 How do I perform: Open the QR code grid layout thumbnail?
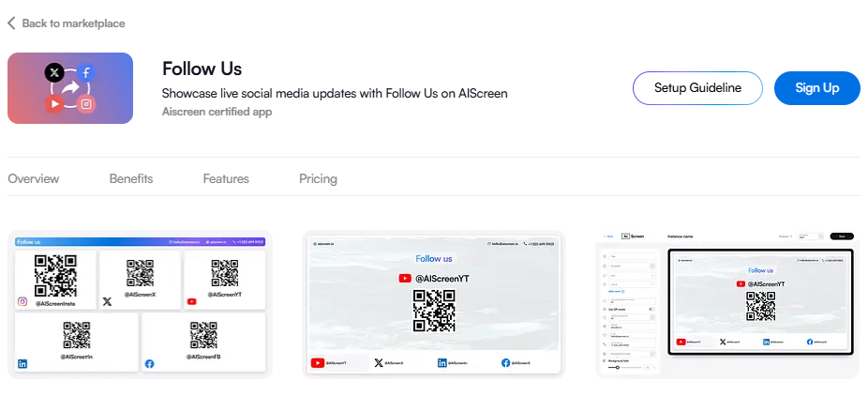pyautogui.click(x=140, y=305)
